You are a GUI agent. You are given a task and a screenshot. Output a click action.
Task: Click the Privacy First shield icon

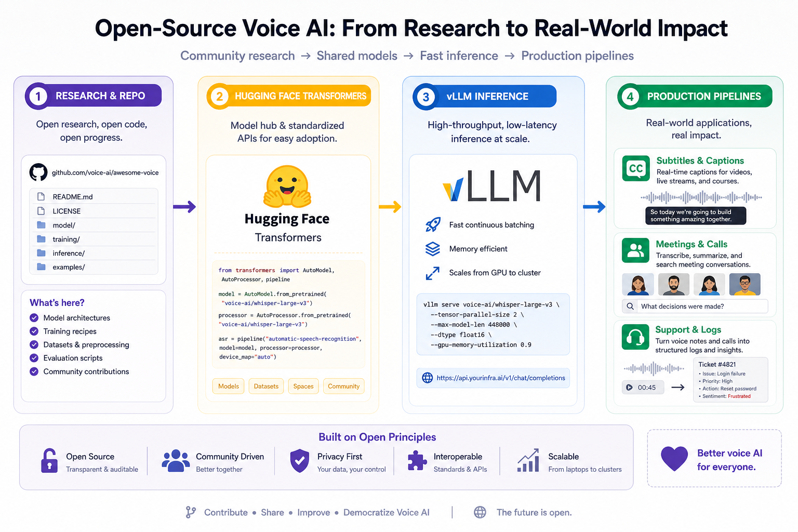click(x=299, y=460)
